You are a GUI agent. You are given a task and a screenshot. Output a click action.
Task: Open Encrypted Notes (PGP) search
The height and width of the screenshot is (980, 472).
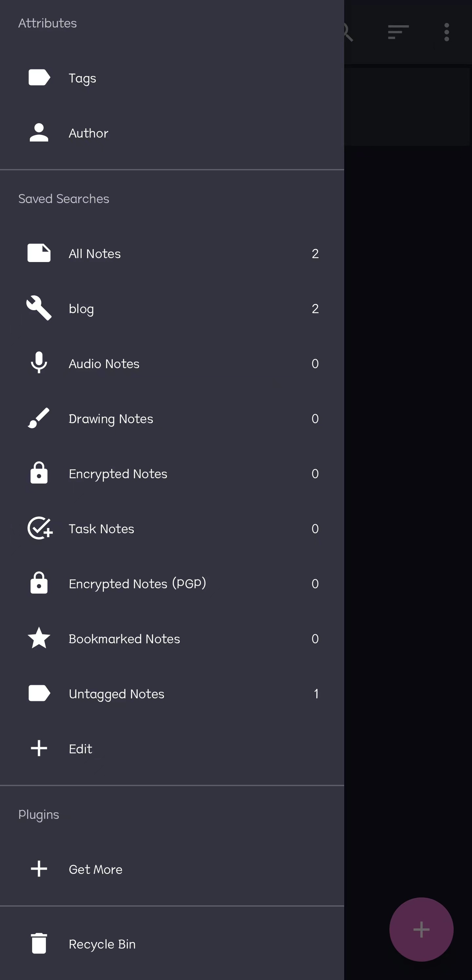[137, 583]
